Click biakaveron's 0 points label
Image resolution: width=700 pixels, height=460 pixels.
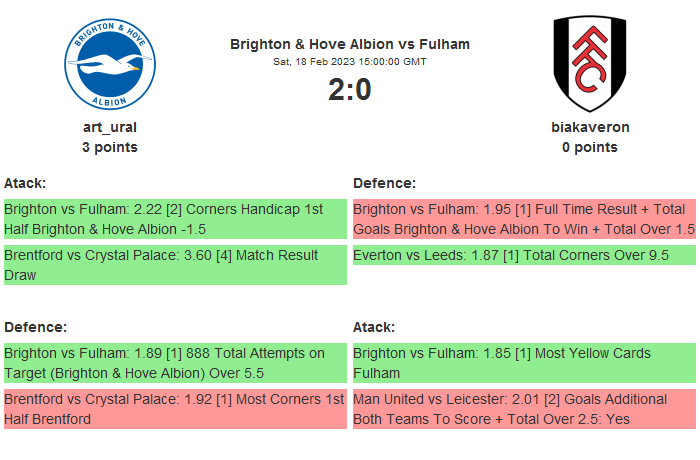pyautogui.click(x=590, y=147)
